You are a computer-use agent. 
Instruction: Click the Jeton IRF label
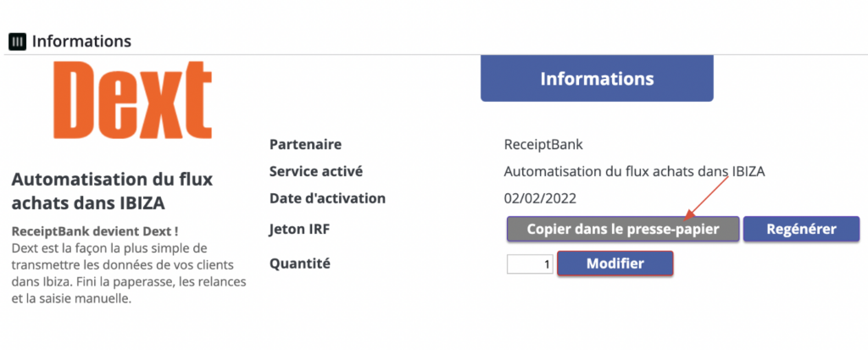point(299,229)
